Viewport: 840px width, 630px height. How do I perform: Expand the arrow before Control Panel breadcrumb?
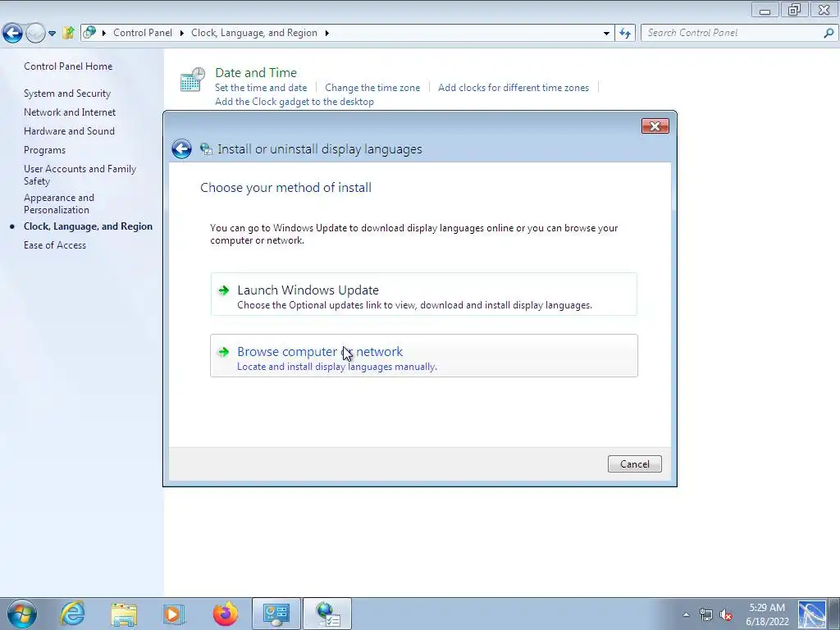coord(104,33)
